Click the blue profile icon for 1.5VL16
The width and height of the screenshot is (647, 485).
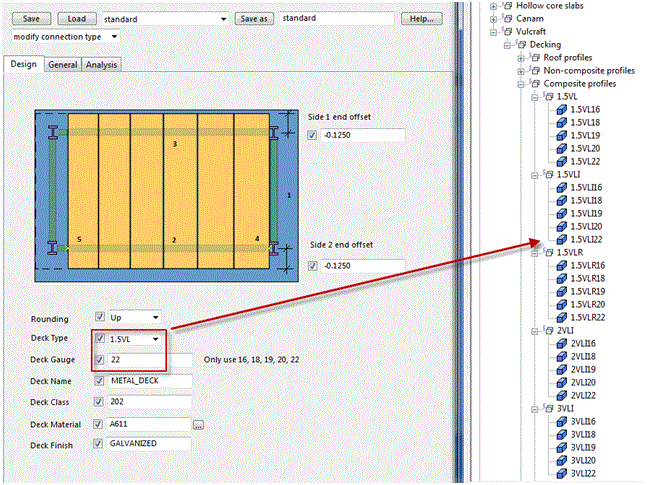(561, 109)
